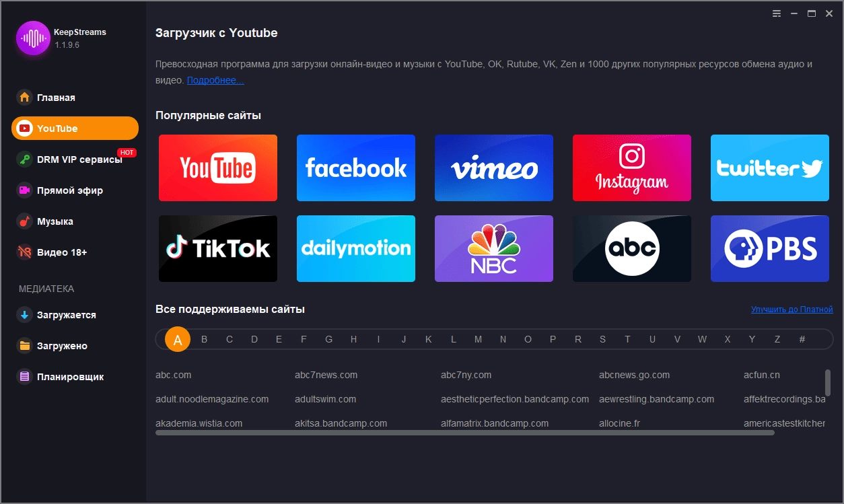
Task: Open the Главная home icon
Action: pyautogui.click(x=25, y=98)
